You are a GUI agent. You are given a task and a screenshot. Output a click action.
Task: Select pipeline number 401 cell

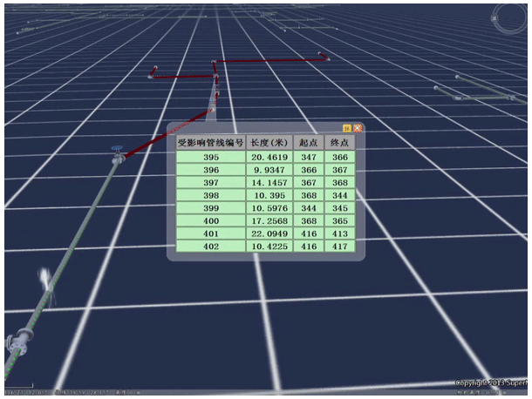point(211,233)
